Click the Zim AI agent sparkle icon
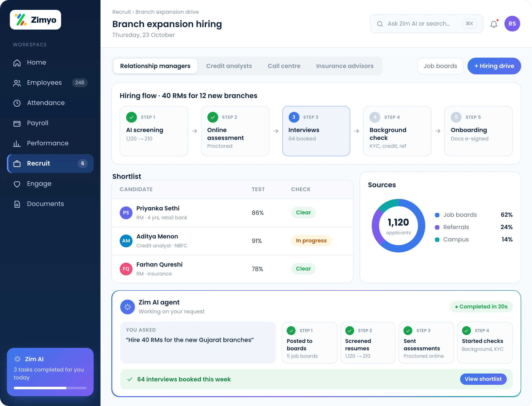Image resolution: width=532 pixels, height=406 pixels. point(127,307)
